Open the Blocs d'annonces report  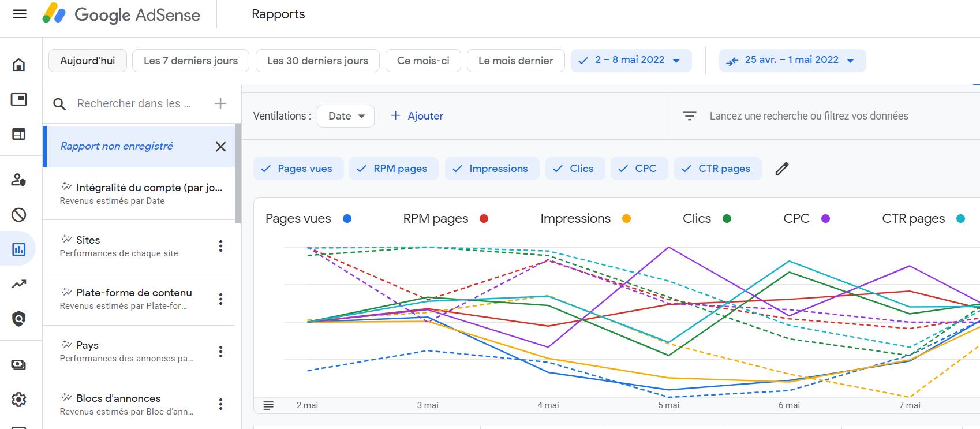(139, 404)
